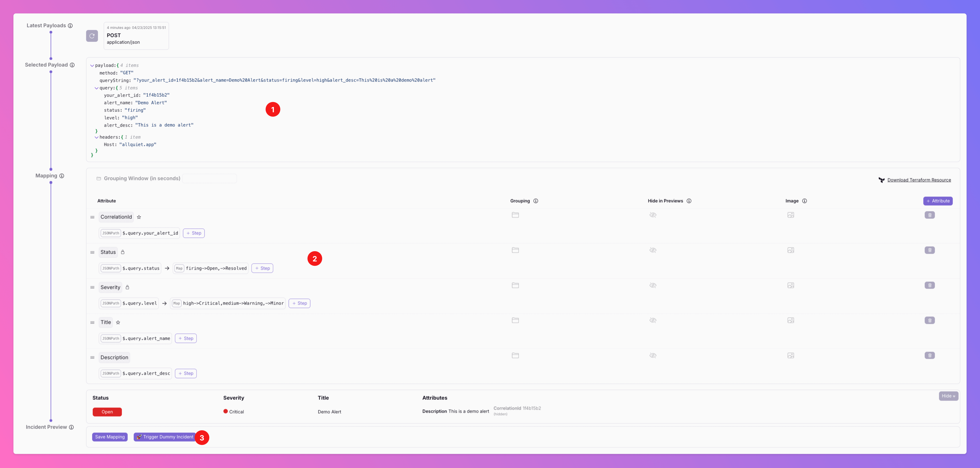Select the POST application/json payload card

click(136, 36)
